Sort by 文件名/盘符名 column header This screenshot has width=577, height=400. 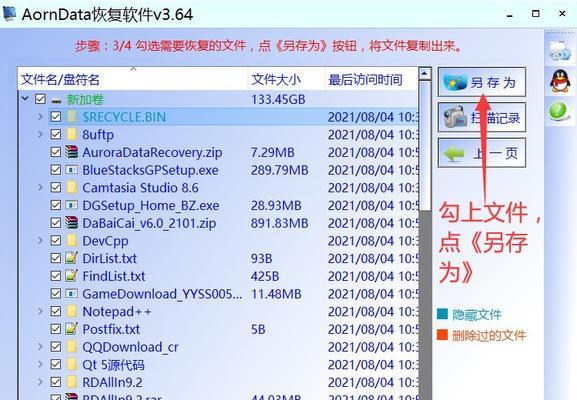coord(133,79)
